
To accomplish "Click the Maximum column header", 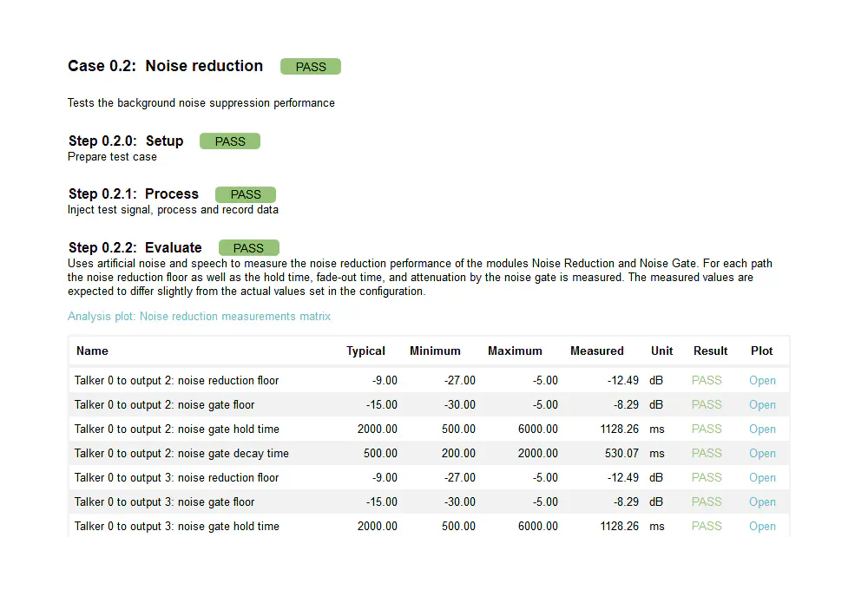I will [515, 351].
